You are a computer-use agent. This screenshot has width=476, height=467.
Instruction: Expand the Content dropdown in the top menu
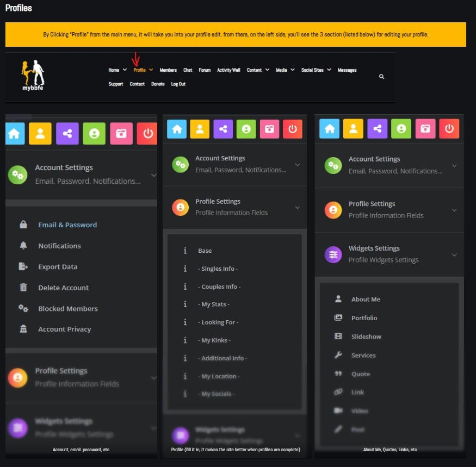pos(258,70)
